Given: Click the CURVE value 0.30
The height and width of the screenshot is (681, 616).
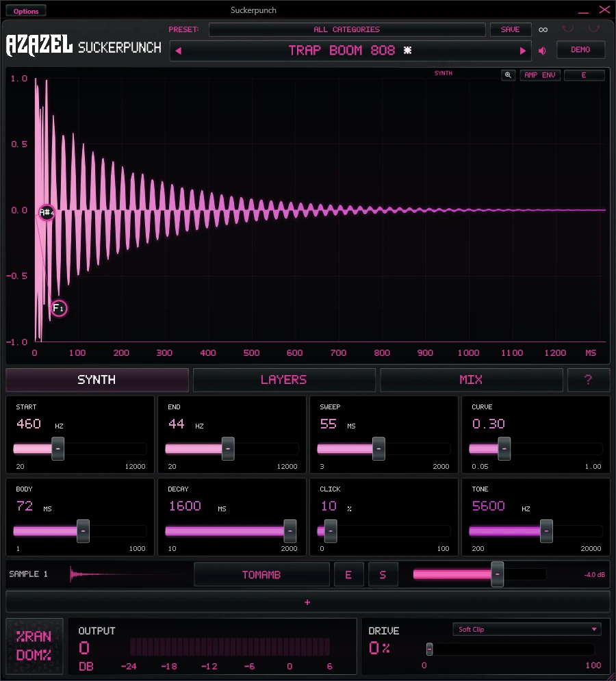Looking at the screenshot, I should click(488, 424).
